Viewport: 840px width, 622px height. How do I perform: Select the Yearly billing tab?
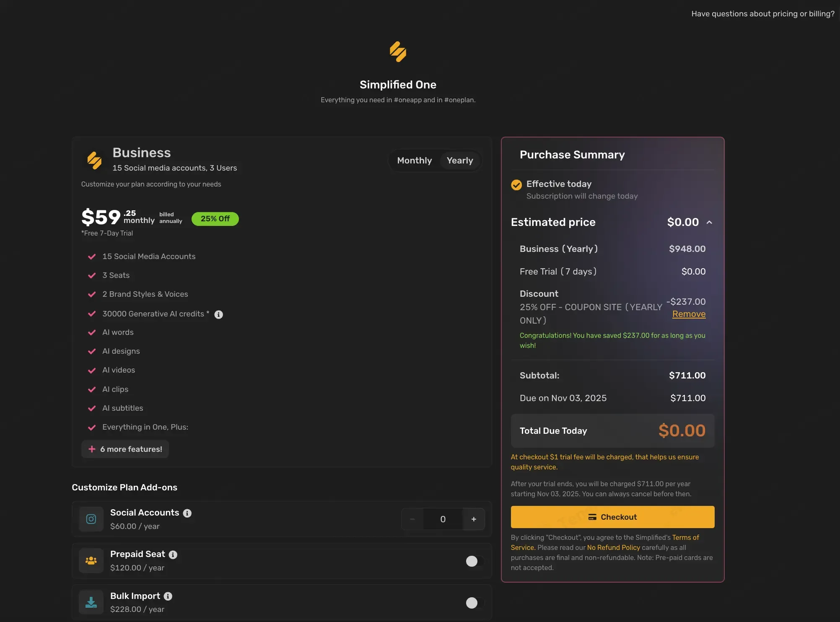tap(459, 161)
